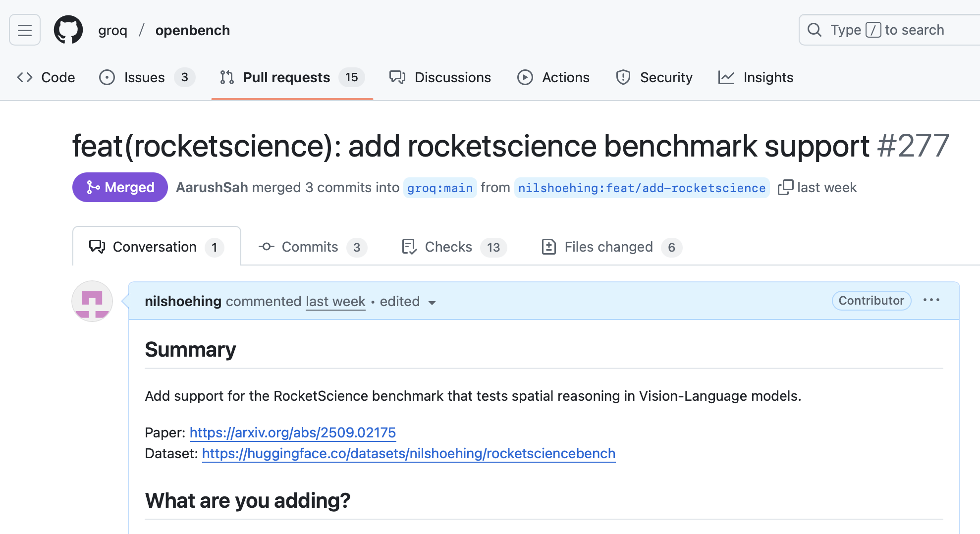980x534 pixels.
Task: Open the comment options ellipsis menu
Action: point(931,300)
